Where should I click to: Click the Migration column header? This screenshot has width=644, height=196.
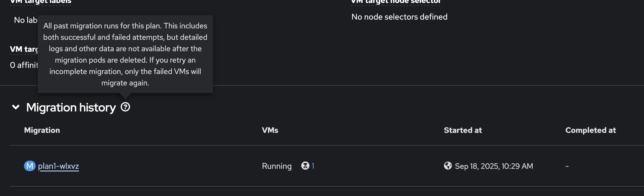tap(42, 130)
